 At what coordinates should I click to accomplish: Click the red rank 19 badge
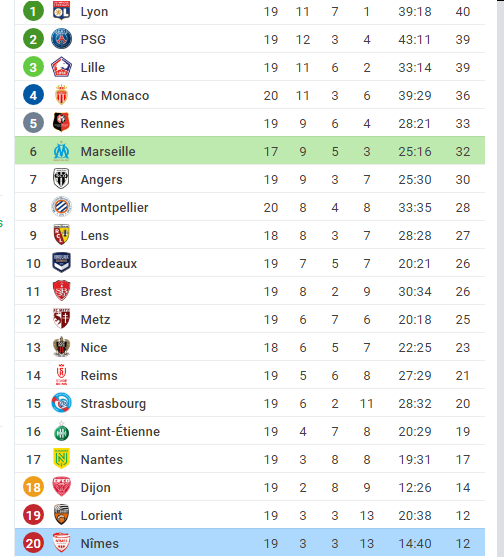click(x=33, y=515)
